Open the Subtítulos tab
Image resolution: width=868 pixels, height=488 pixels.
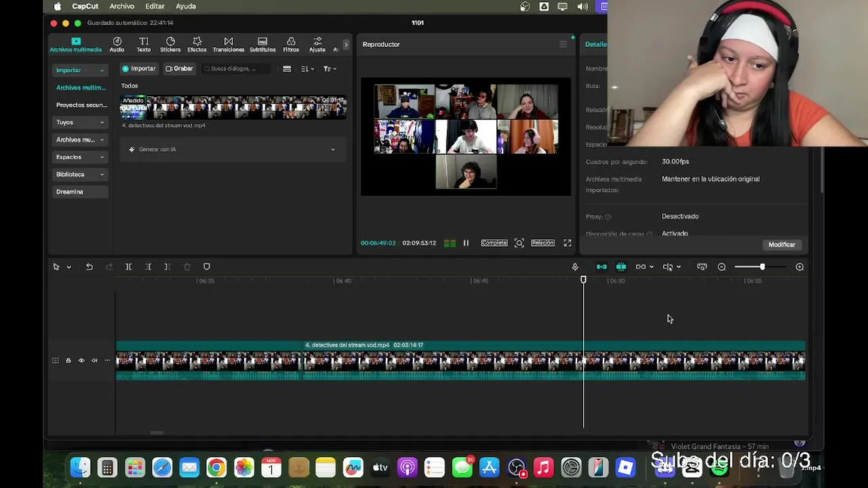point(262,45)
